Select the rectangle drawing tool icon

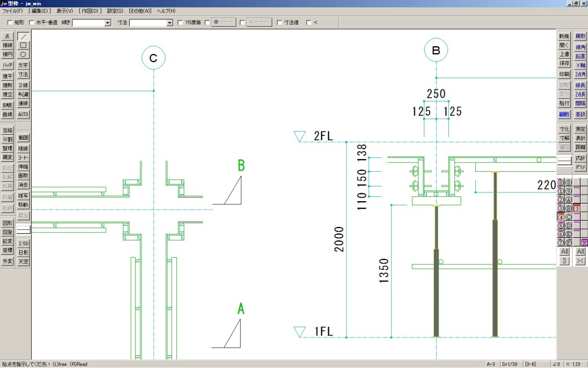pyautogui.click(x=23, y=45)
